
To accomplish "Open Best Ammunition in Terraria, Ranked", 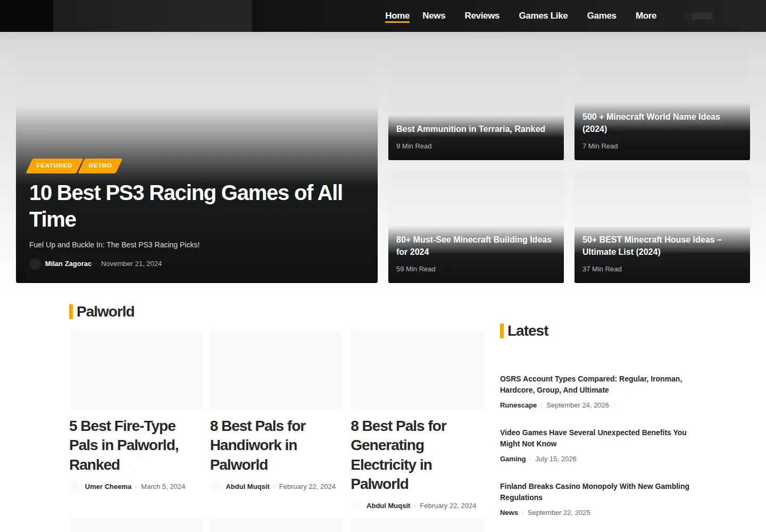I will pos(471,129).
